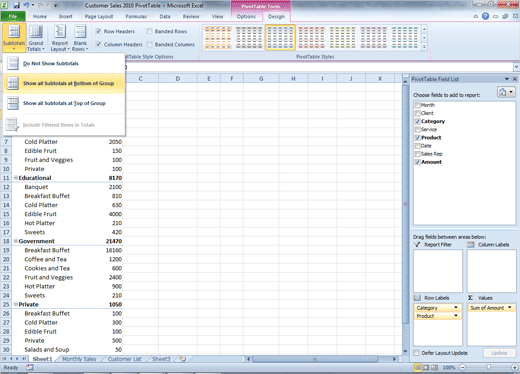Click the Page Layout view icon in status bar
520x374 pixels.
[426, 367]
